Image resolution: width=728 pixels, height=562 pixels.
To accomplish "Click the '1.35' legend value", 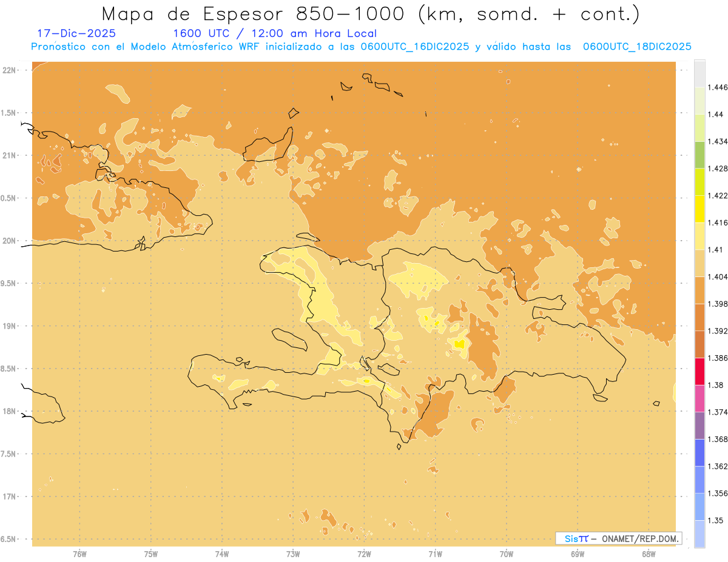I will click(x=716, y=520).
